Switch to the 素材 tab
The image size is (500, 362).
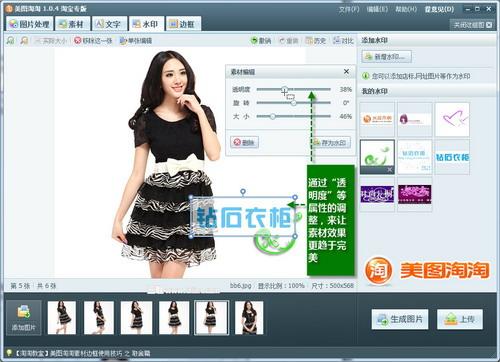72,24
